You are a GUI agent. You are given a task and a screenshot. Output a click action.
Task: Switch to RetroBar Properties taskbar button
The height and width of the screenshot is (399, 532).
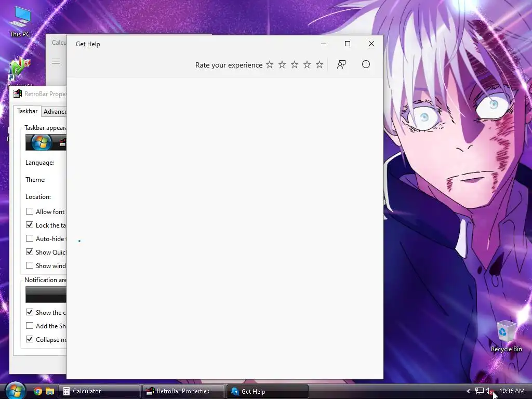pos(183,391)
